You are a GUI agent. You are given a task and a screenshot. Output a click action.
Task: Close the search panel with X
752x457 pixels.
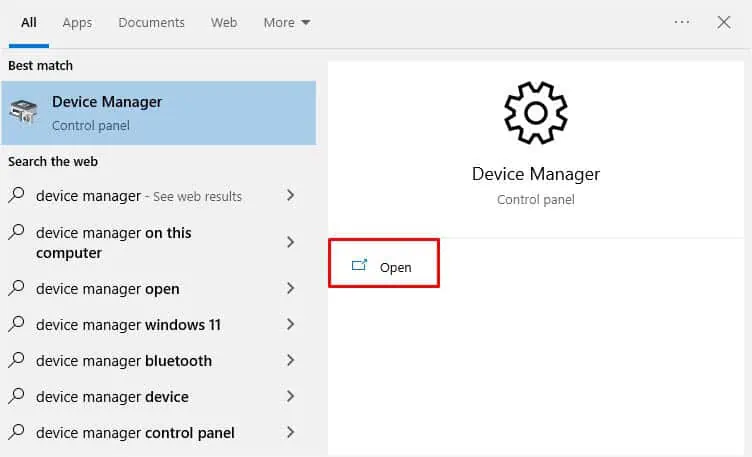[x=724, y=22]
